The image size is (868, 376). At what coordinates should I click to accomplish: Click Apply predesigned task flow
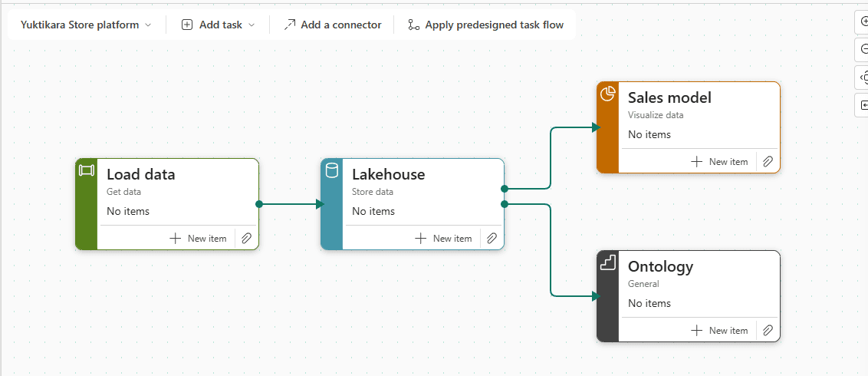click(x=485, y=25)
